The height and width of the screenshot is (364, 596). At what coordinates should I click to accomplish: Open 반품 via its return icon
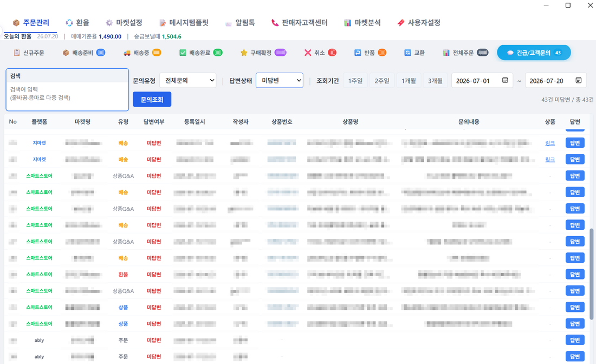click(358, 53)
